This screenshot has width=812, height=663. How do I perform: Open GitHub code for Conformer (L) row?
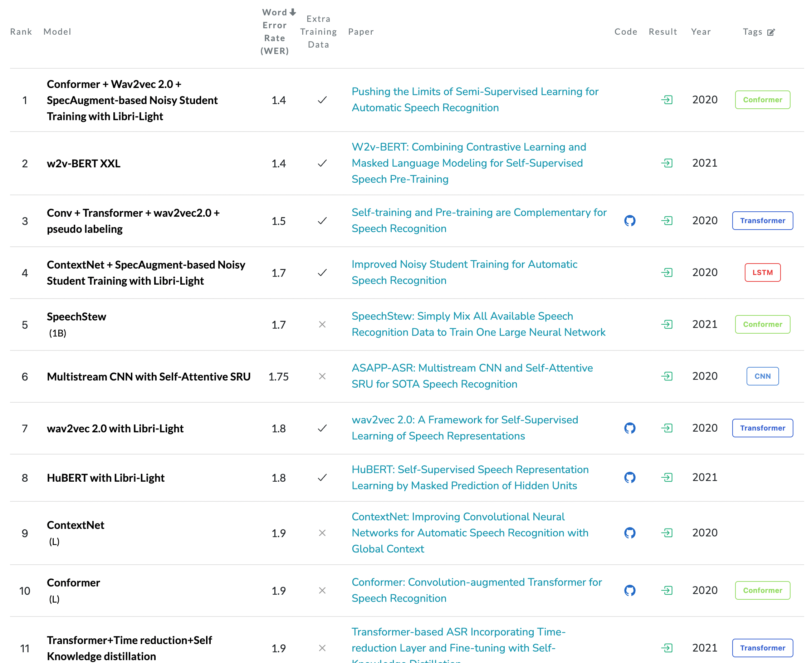pos(630,590)
